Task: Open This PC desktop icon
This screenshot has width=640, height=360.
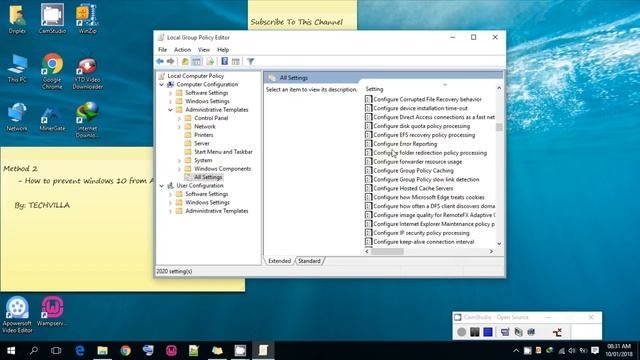Action: [x=17, y=68]
